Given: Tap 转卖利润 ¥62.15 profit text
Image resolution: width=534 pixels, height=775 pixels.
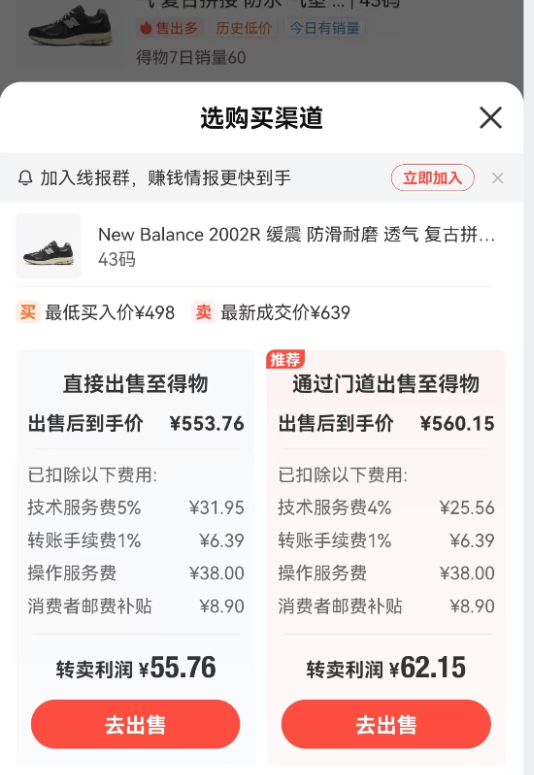Looking at the screenshot, I should click(386, 668).
